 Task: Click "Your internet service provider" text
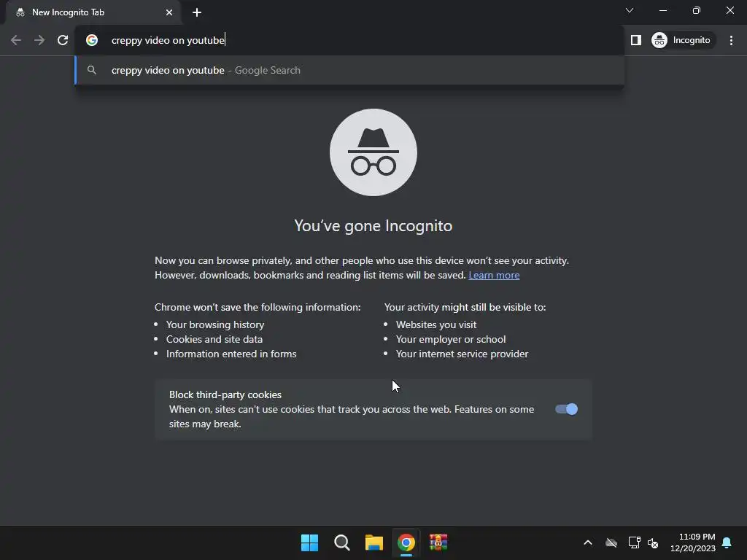pyautogui.click(x=462, y=354)
